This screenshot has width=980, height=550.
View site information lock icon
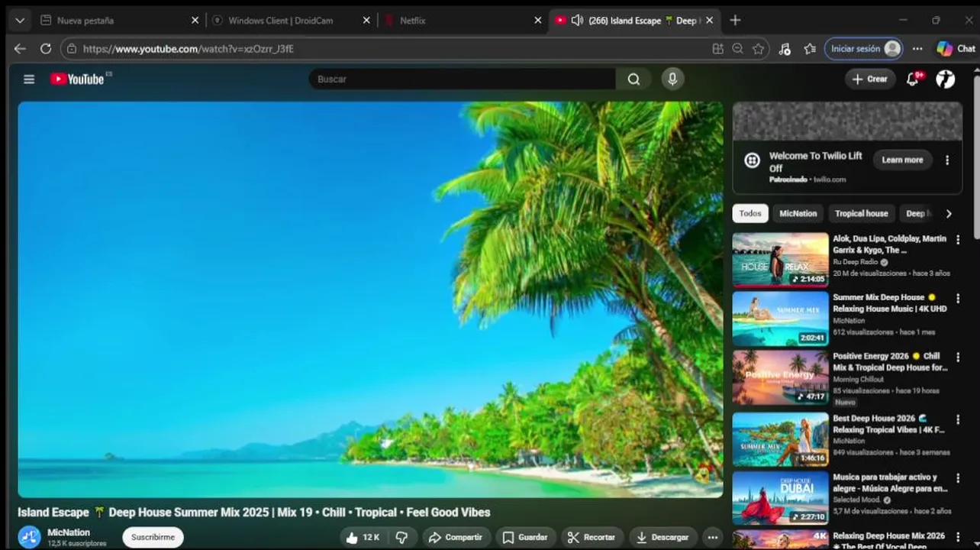pyautogui.click(x=72, y=49)
